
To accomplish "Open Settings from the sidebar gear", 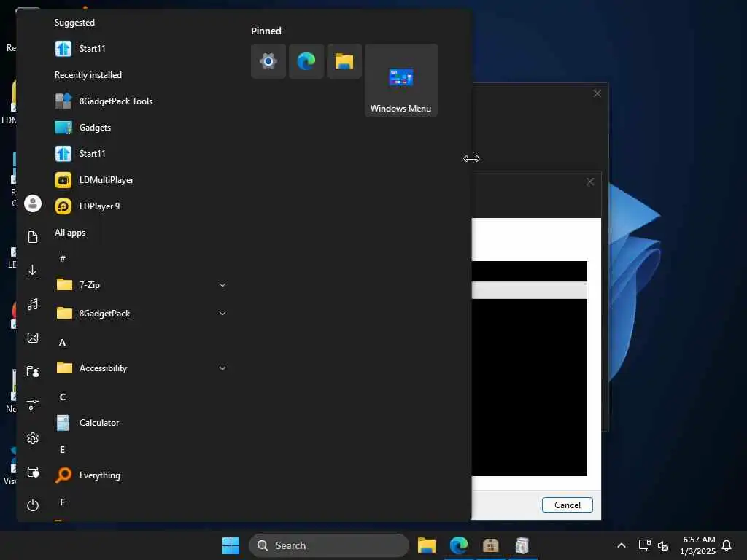I will pos(33,438).
